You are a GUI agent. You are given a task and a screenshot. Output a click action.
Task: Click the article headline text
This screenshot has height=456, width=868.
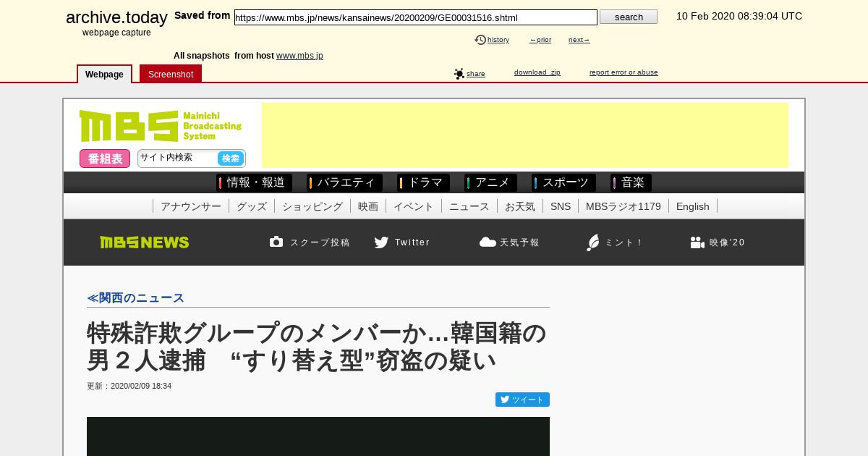click(x=317, y=347)
